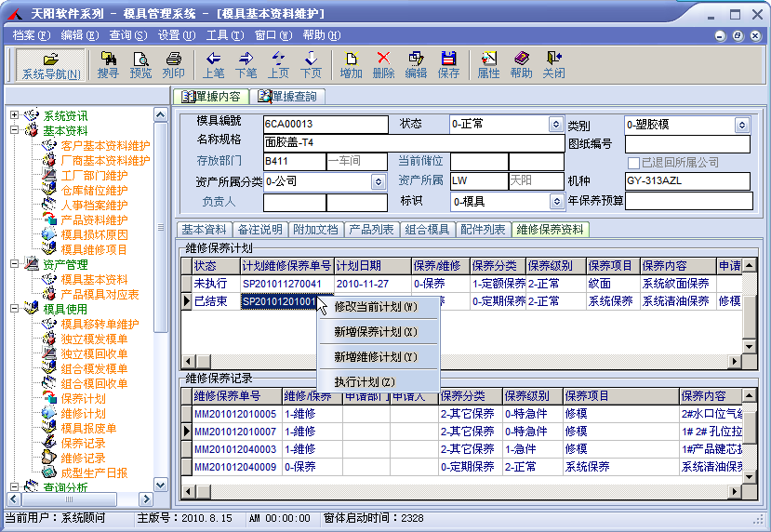
Task: Open 预览 print preview from toolbar
Action: (x=140, y=64)
